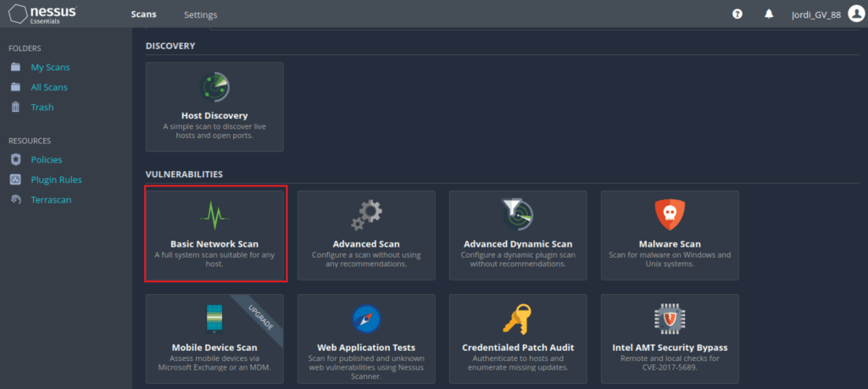Click the Credentialed Patch Audit keys icon
The height and width of the screenshot is (389, 868).
(x=517, y=320)
